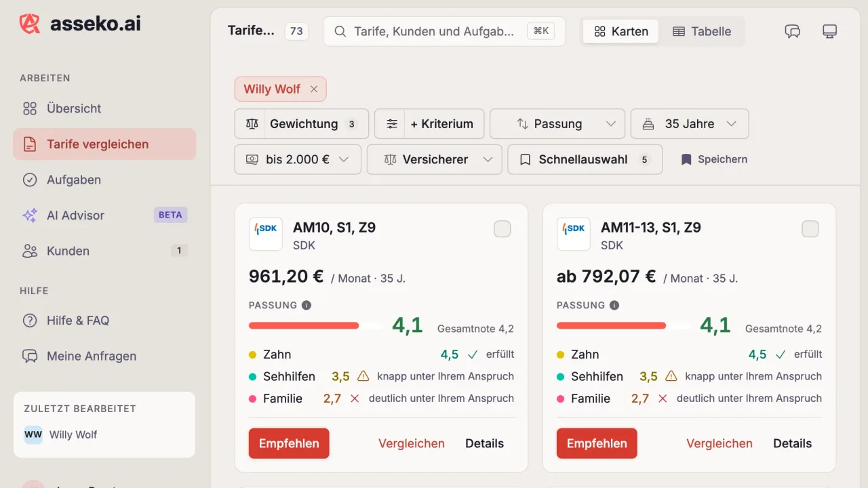Click the info icon beside PASSUNG on AM10 card
The height and width of the screenshot is (488, 868).
[307, 305]
